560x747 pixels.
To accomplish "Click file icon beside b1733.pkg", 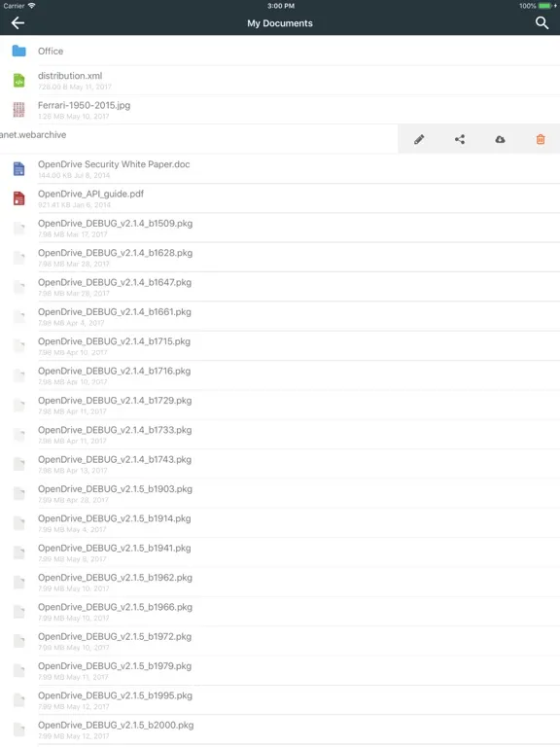I will [x=19, y=435].
